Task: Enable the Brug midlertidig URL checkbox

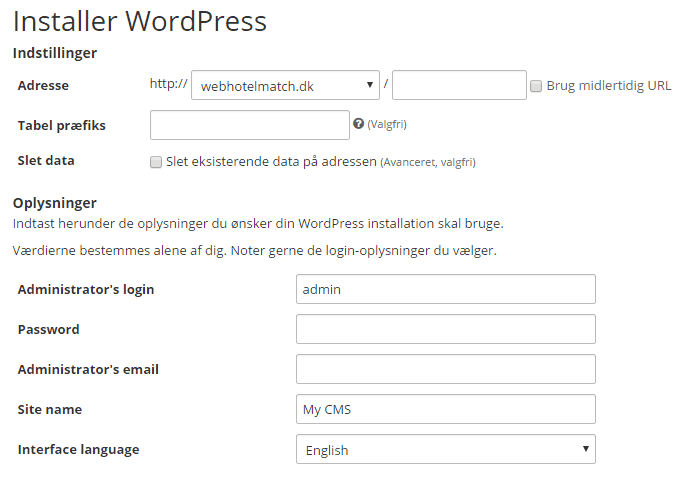Action: pyautogui.click(x=536, y=86)
